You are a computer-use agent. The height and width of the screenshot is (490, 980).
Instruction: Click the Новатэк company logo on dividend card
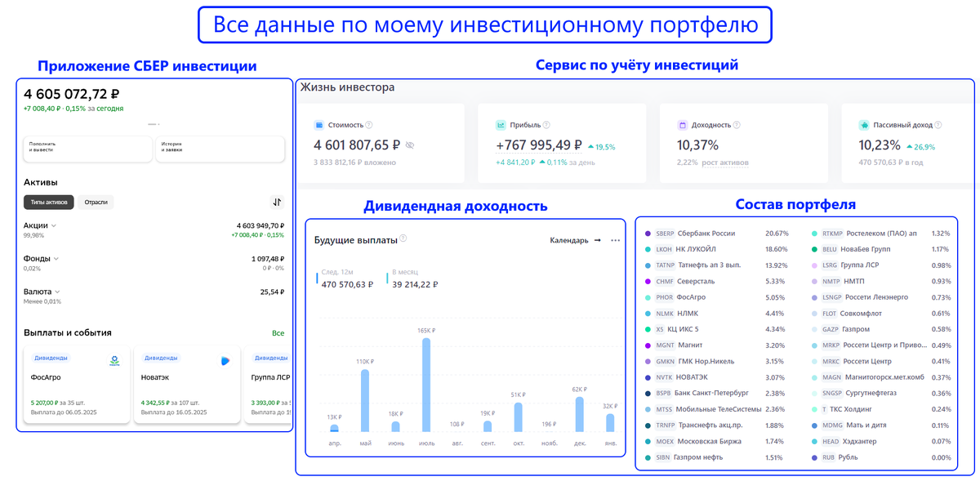coord(225,360)
